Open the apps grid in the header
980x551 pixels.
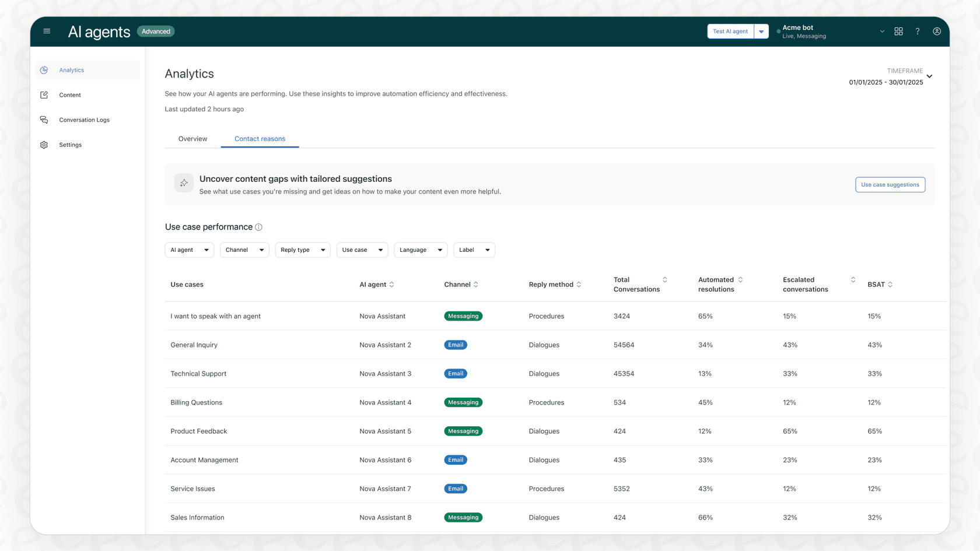tap(899, 31)
